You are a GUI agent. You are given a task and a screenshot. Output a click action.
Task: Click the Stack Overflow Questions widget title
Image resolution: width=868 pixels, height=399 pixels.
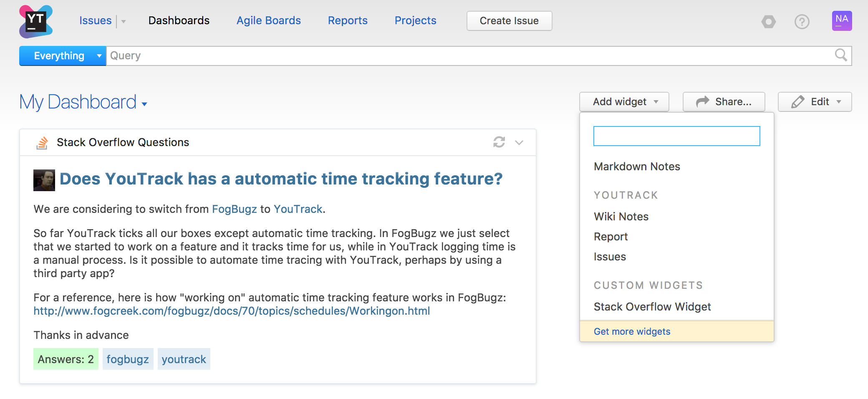pyautogui.click(x=123, y=142)
